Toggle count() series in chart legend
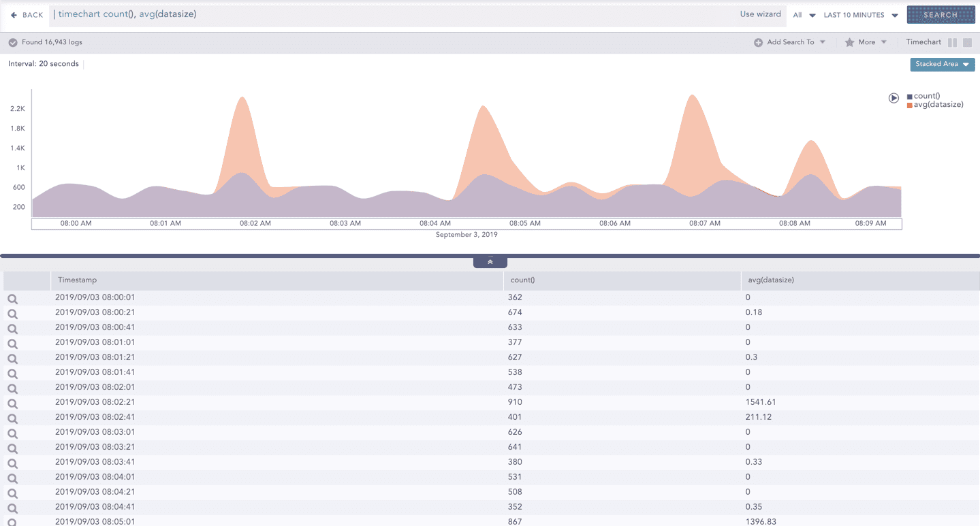The width and height of the screenshot is (980, 526). tap(925, 96)
